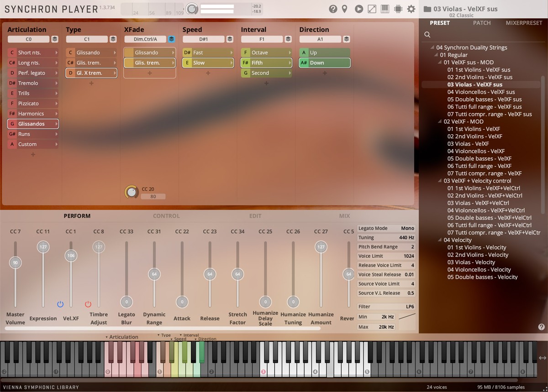The image size is (548, 392).
Task: Toggle the Vel.XF power button
Action: pyautogui.click(x=60, y=304)
